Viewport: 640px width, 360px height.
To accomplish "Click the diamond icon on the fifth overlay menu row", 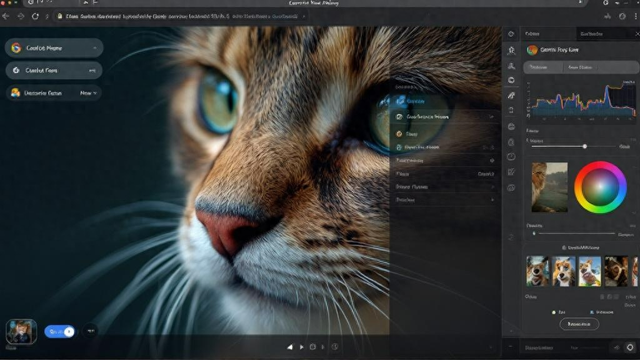I will [492, 160].
